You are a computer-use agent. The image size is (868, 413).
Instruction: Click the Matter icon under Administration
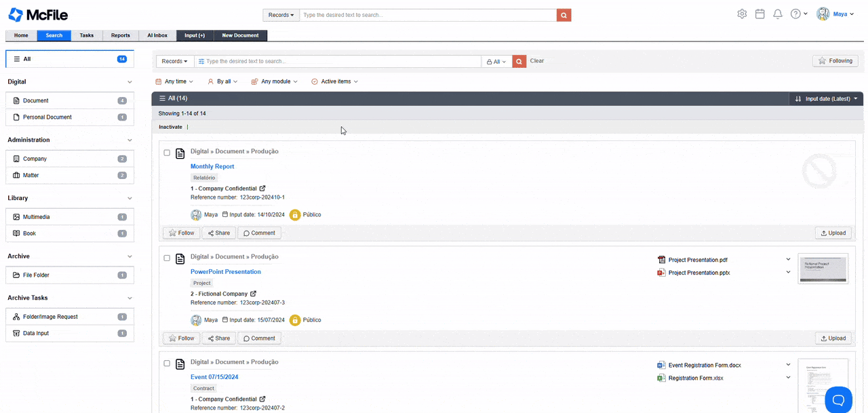16,175
